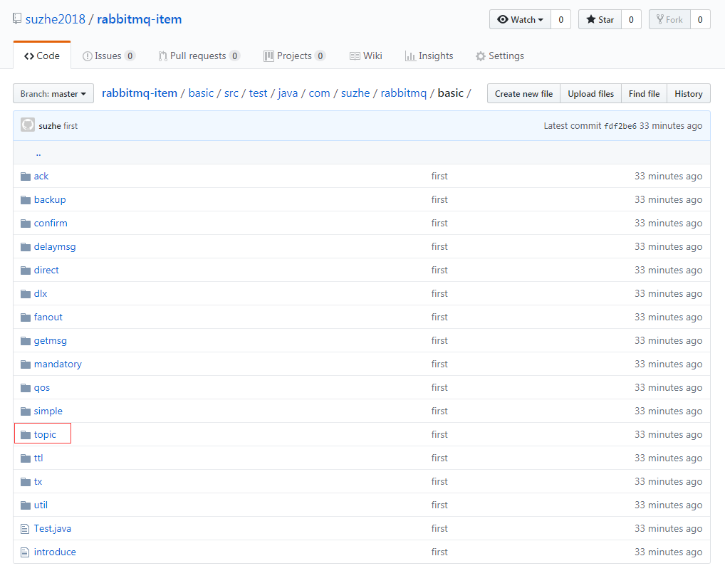This screenshot has height=588, width=725.
Task: Click the Test.java file icon
Action: point(25,530)
